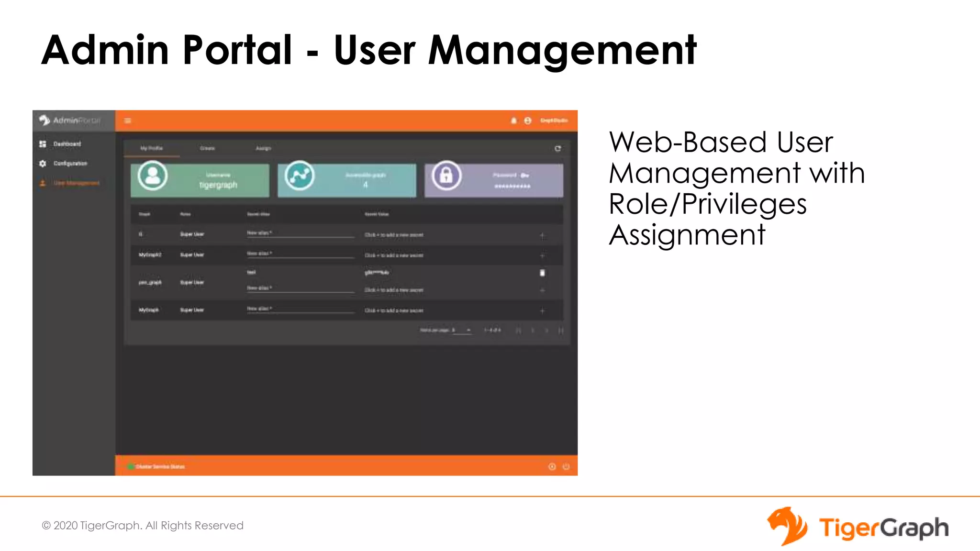Click the lock icon on Password card

[x=446, y=176]
